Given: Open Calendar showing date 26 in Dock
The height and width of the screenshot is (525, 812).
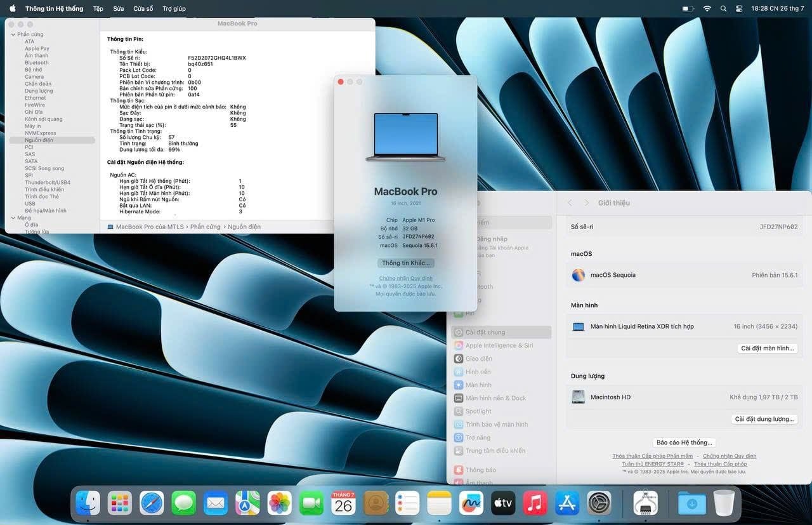Looking at the screenshot, I should [x=343, y=503].
